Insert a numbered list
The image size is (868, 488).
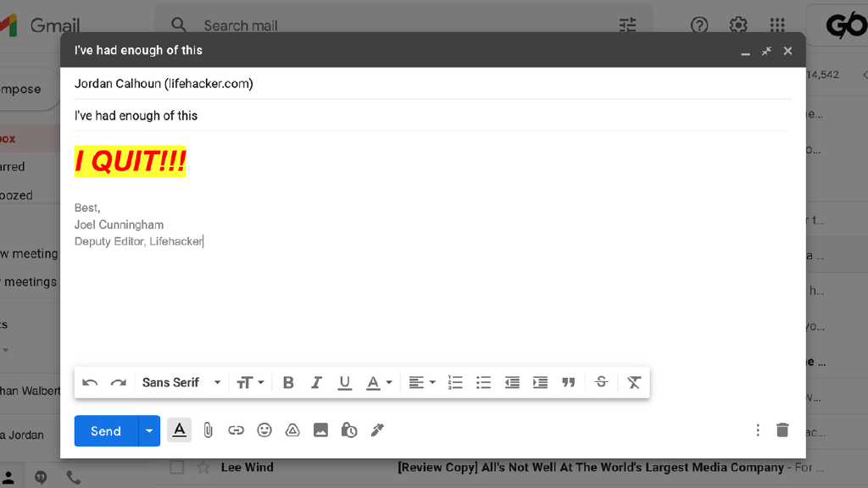pyautogui.click(x=455, y=382)
